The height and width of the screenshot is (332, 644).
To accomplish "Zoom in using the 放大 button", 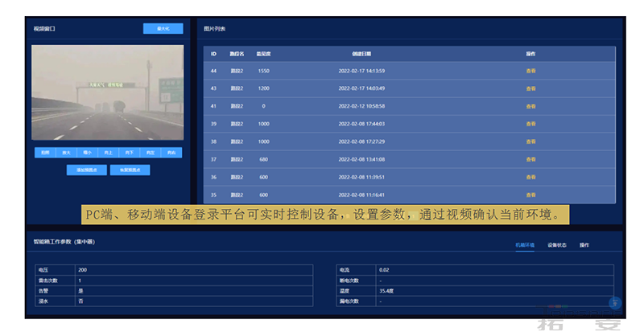I will (66, 153).
